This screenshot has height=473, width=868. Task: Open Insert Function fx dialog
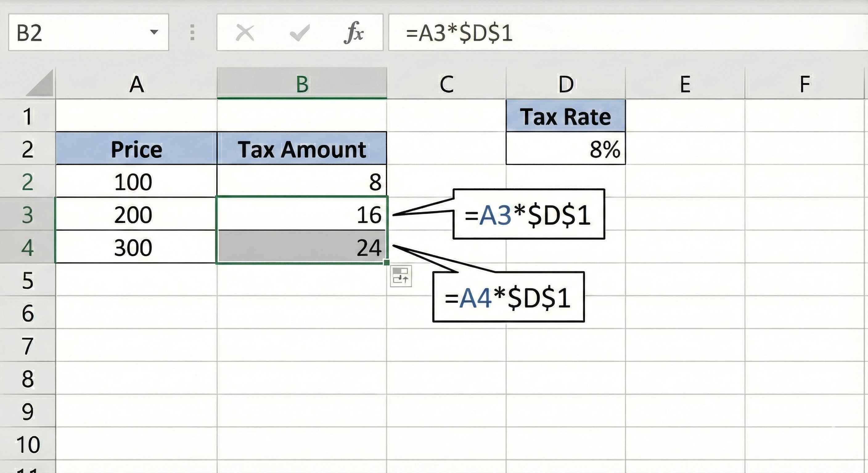pos(354,33)
